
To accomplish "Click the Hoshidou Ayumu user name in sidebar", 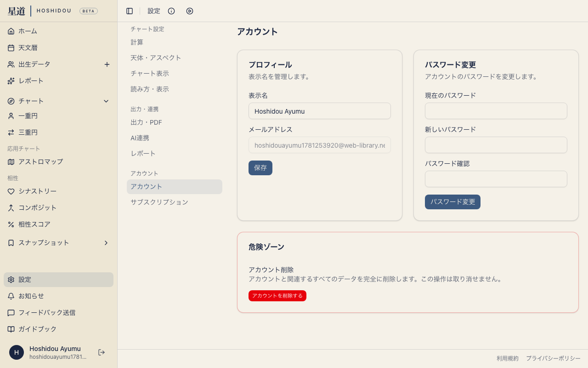I will tap(55, 349).
